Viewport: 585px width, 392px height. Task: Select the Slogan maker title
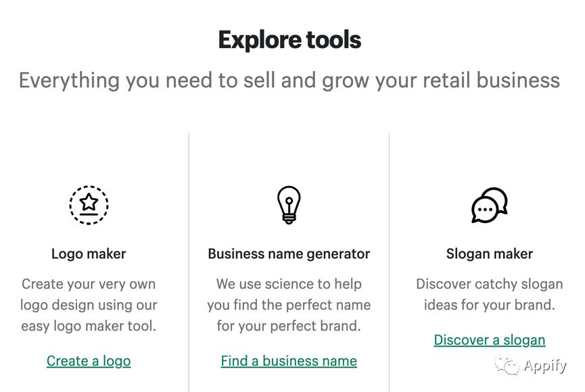(489, 254)
